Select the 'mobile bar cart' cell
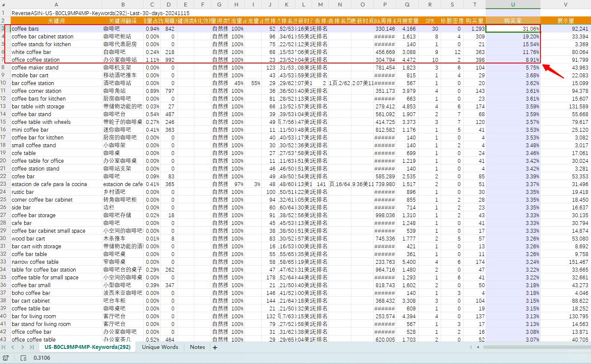The height and width of the screenshot is (364, 591). [x=56, y=75]
